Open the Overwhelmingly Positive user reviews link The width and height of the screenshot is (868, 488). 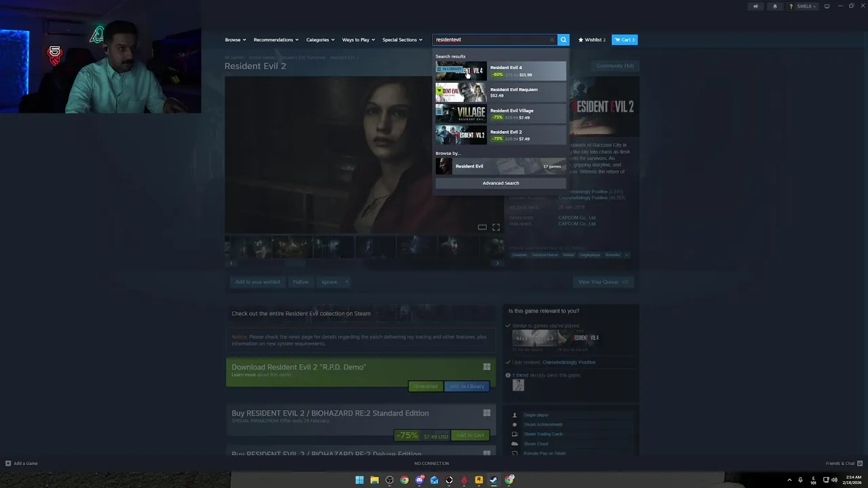tap(569, 362)
